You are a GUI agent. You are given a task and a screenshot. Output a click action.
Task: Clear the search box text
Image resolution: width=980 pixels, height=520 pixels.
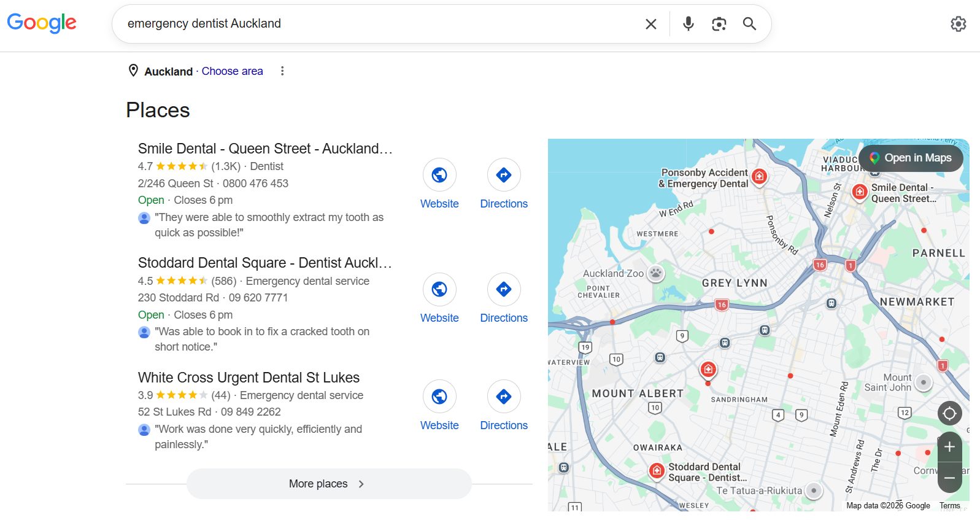pyautogui.click(x=651, y=24)
